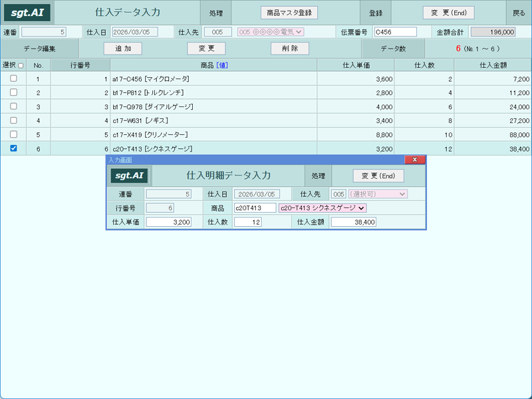532x399 pixels.
Task: Click the 仕入先 code field showing 005
Action: 218,32
